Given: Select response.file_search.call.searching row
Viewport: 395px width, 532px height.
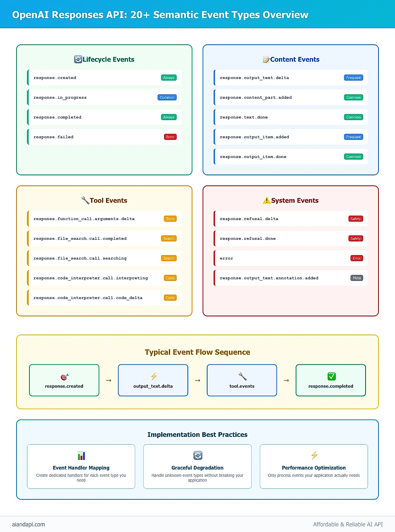Looking at the screenshot, I should [x=104, y=258].
